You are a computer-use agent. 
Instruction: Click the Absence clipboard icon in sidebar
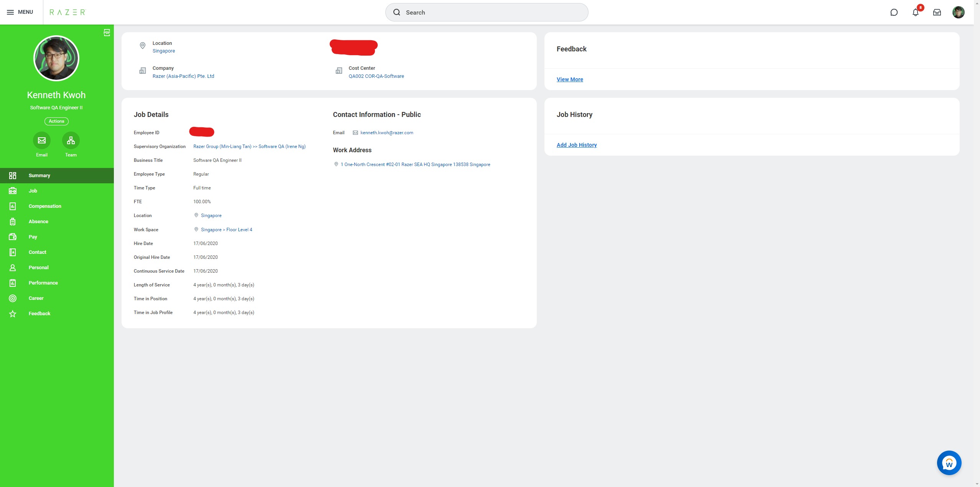click(x=13, y=221)
